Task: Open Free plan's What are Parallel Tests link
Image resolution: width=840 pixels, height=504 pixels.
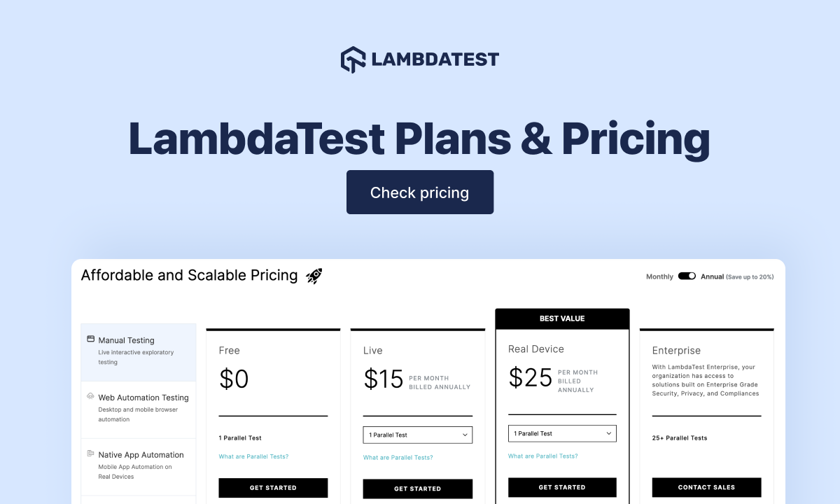Action: [x=253, y=457]
